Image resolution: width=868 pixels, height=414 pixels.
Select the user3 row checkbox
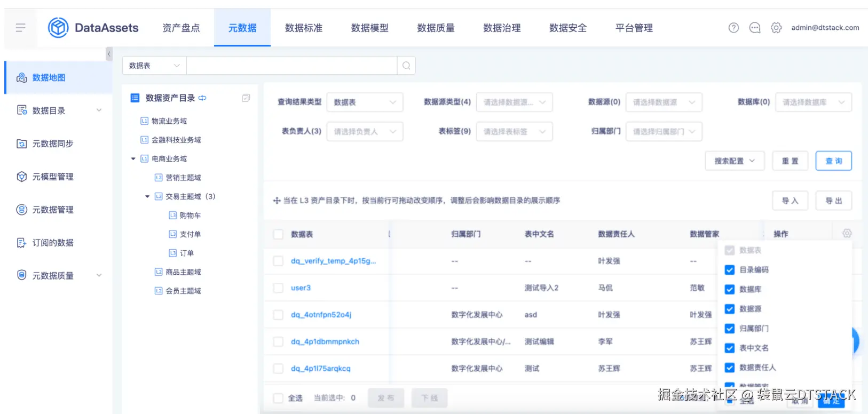tap(278, 288)
